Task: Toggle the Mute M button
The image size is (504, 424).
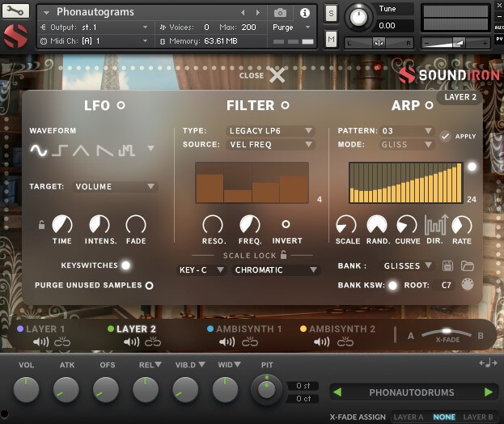Action: click(331, 40)
